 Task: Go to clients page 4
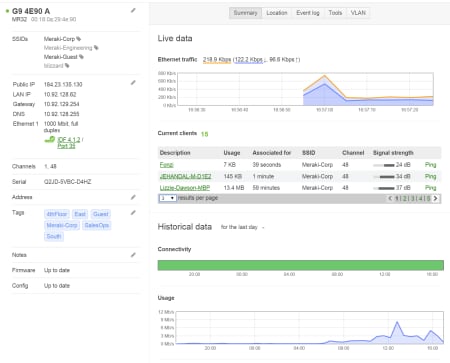pos(420,198)
